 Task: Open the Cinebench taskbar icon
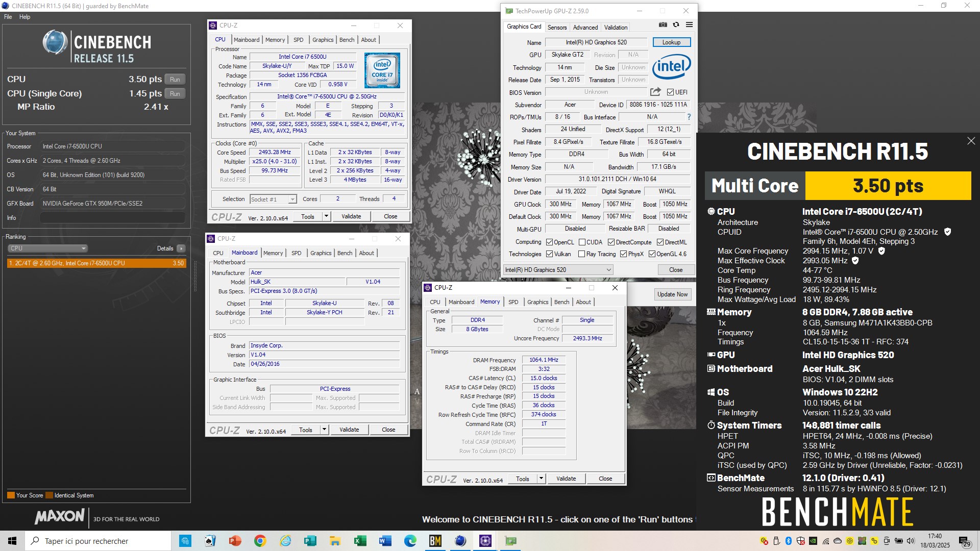tap(460, 541)
